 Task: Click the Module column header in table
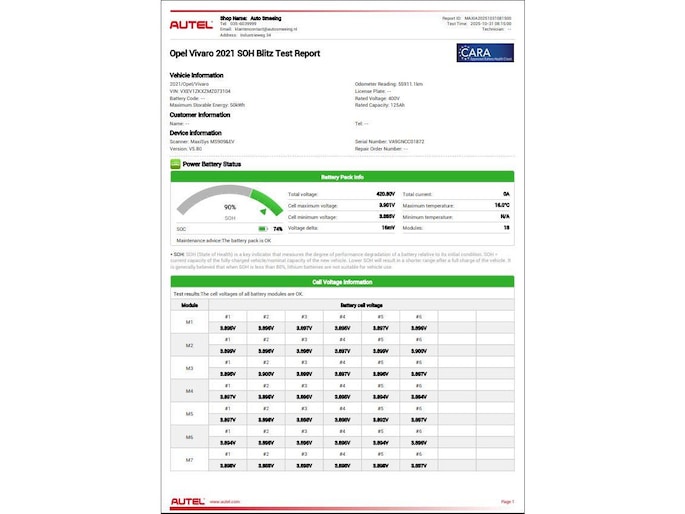(189, 303)
